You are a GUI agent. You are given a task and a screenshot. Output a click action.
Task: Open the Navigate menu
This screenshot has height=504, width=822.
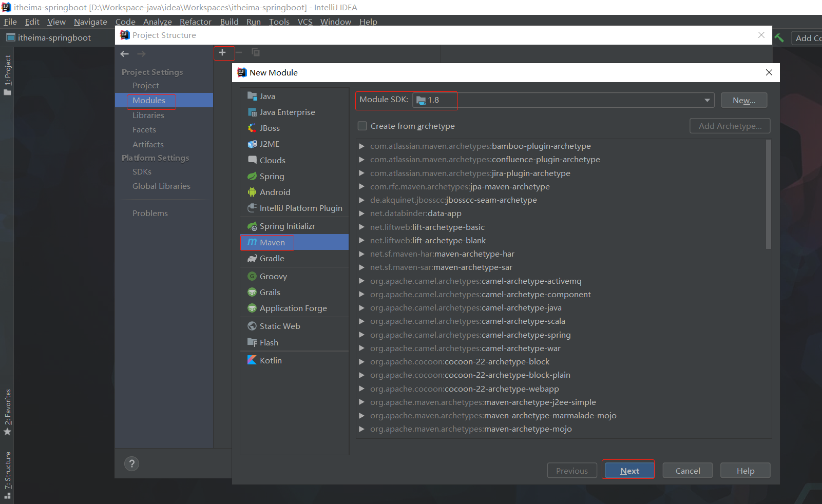[90, 22]
